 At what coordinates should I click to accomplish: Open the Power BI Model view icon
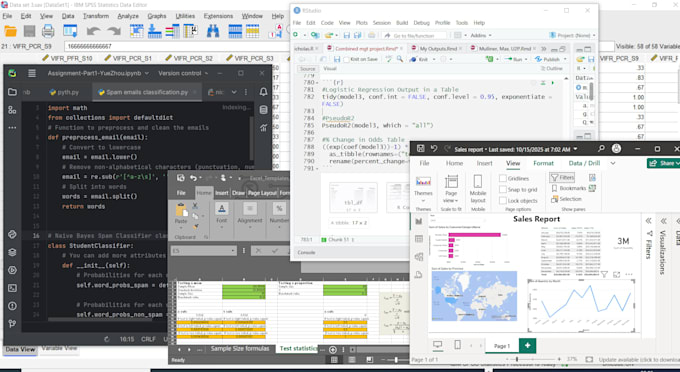(418, 257)
